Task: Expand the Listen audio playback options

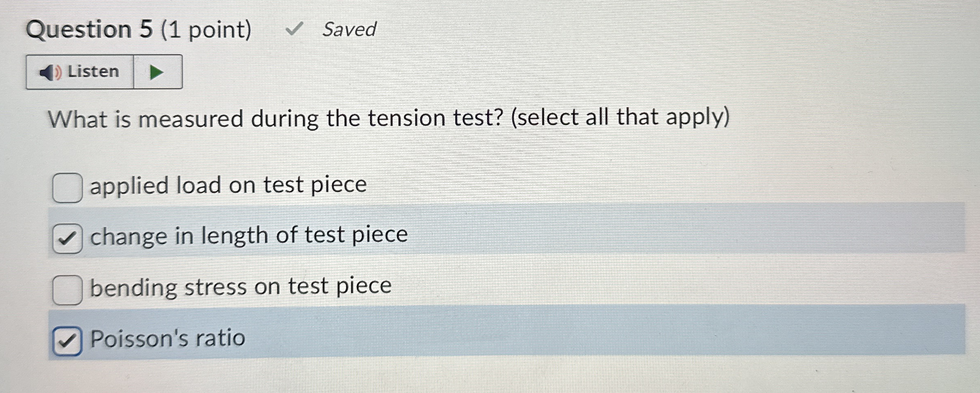Action: point(156,72)
